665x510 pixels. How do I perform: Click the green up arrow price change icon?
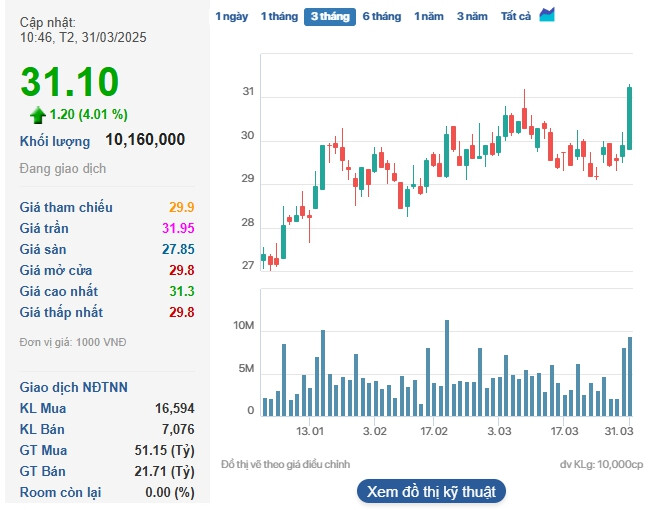point(38,114)
